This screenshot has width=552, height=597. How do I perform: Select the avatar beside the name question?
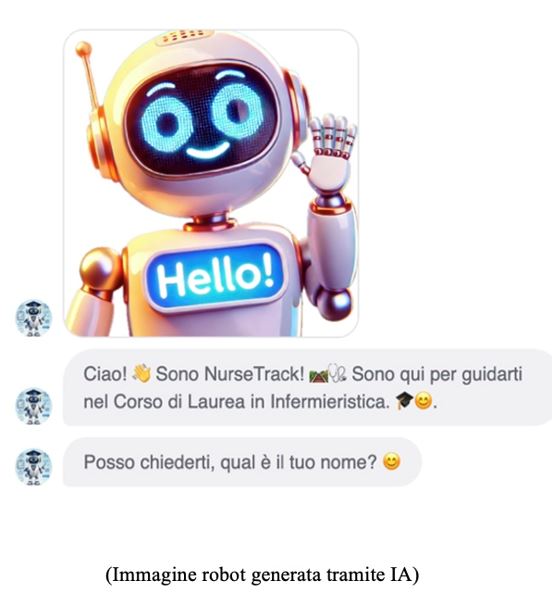pyautogui.click(x=34, y=467)
